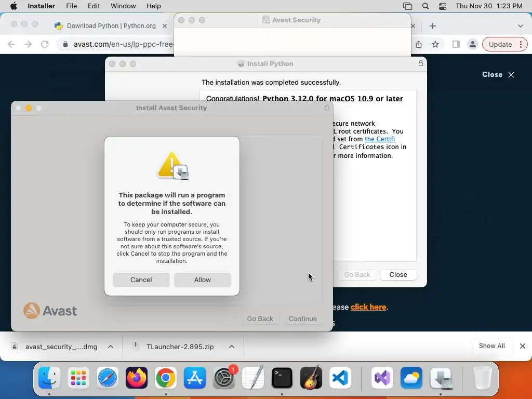This screenshot has height=399, width=532.
Task: Click lock icon in Install Avast window
Action: pos(326,108)
